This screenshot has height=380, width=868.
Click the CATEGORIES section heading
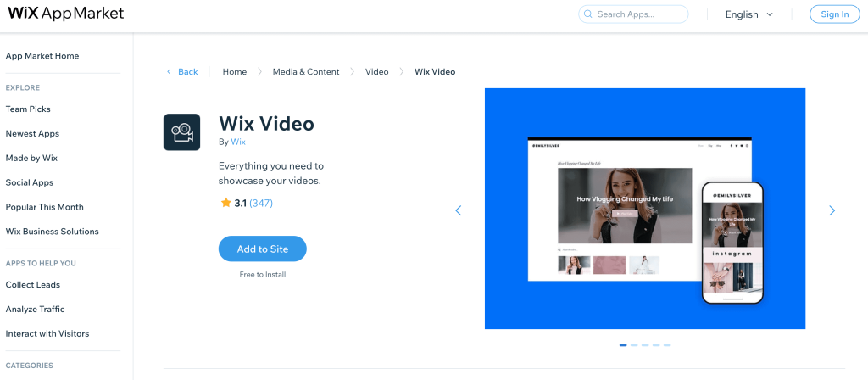pos(30,366)
